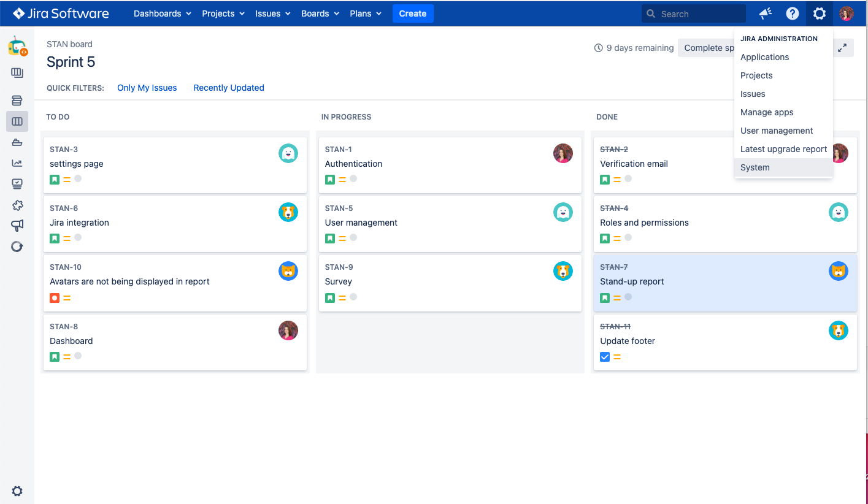Click the dog avatar on STAN-11 card
The height and width of the screenshot is (504, 868).
pyautogui.click(x=839, y=330)
